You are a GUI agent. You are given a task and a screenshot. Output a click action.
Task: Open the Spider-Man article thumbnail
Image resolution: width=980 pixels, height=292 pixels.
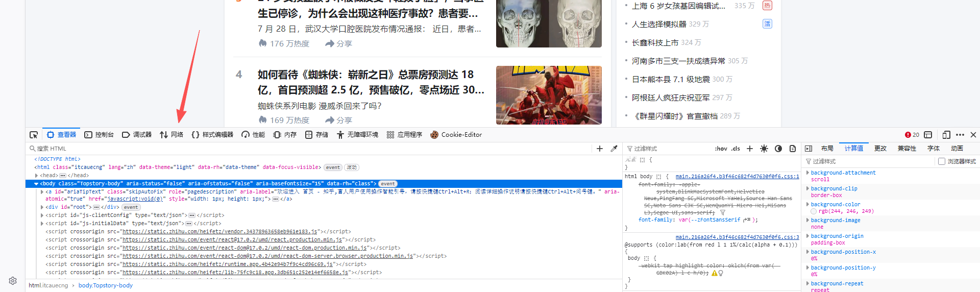pyautogui.click(x=549, y=95)
